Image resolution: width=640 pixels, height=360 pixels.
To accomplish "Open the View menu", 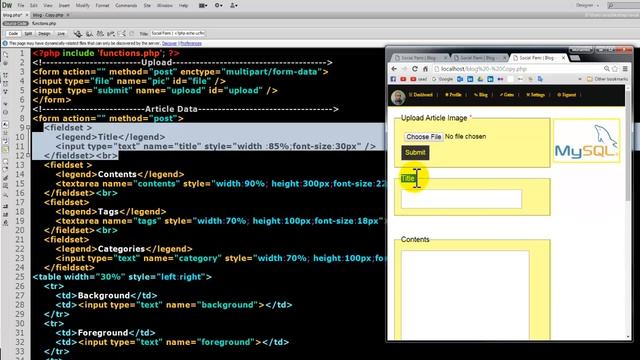I will coord(48,5).
